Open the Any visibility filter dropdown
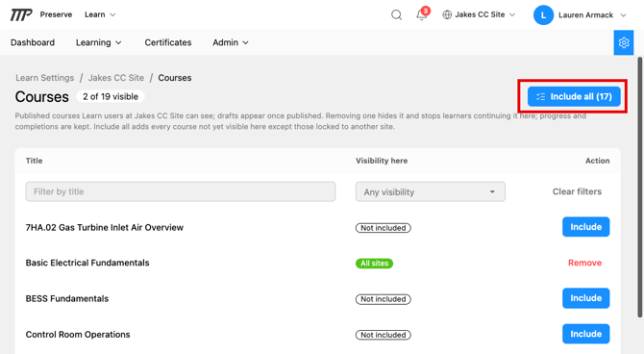 point(431,192)
